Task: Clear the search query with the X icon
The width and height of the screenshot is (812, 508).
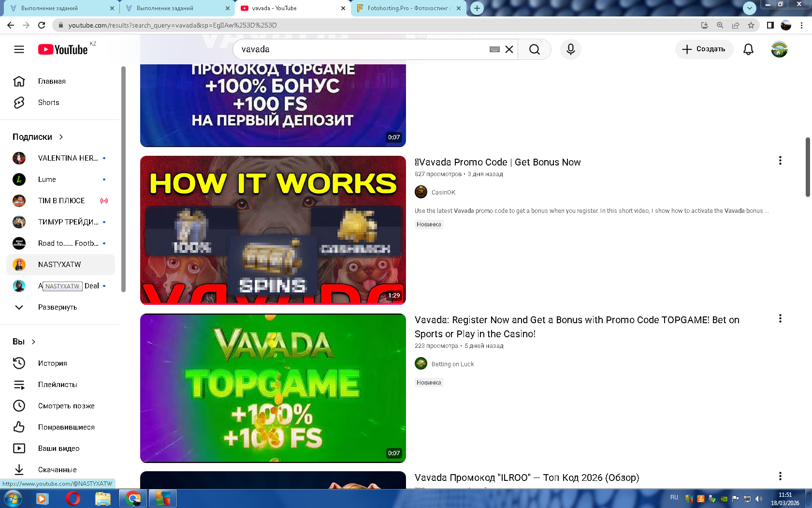Action: (509, 49)
